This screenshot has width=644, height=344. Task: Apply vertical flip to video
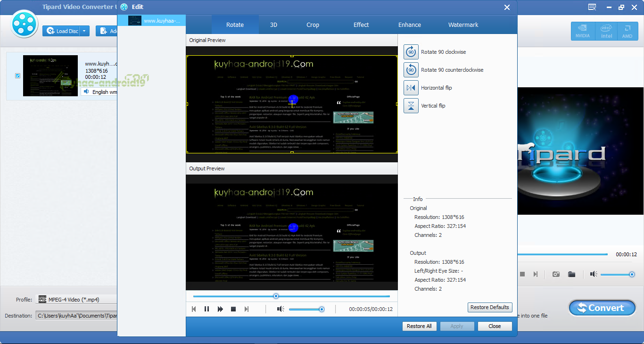point(411,106)
